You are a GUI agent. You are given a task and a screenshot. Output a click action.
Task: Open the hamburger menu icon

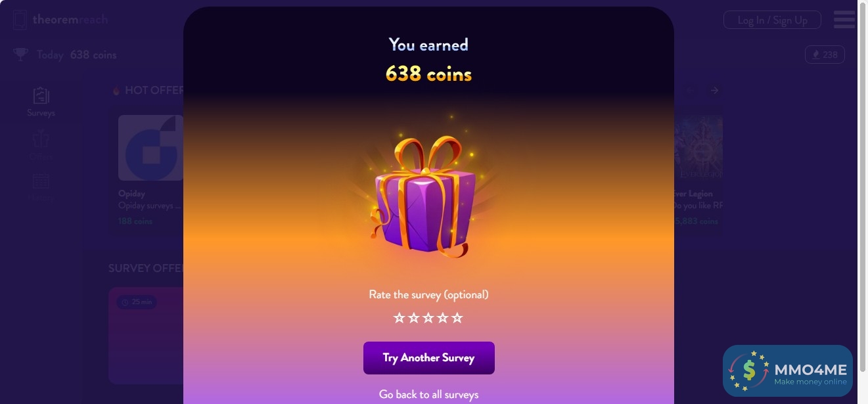(844, 20)
